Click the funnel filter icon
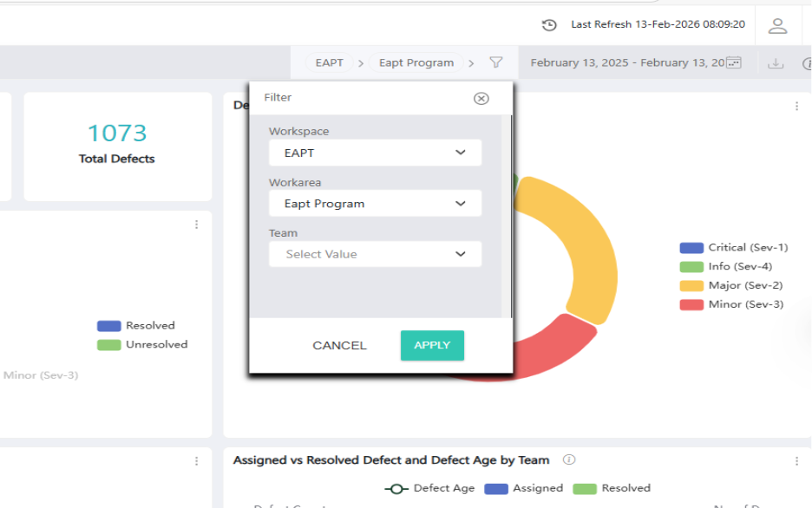812x508 pixels. pyautogui.click(x=495, y=62)
